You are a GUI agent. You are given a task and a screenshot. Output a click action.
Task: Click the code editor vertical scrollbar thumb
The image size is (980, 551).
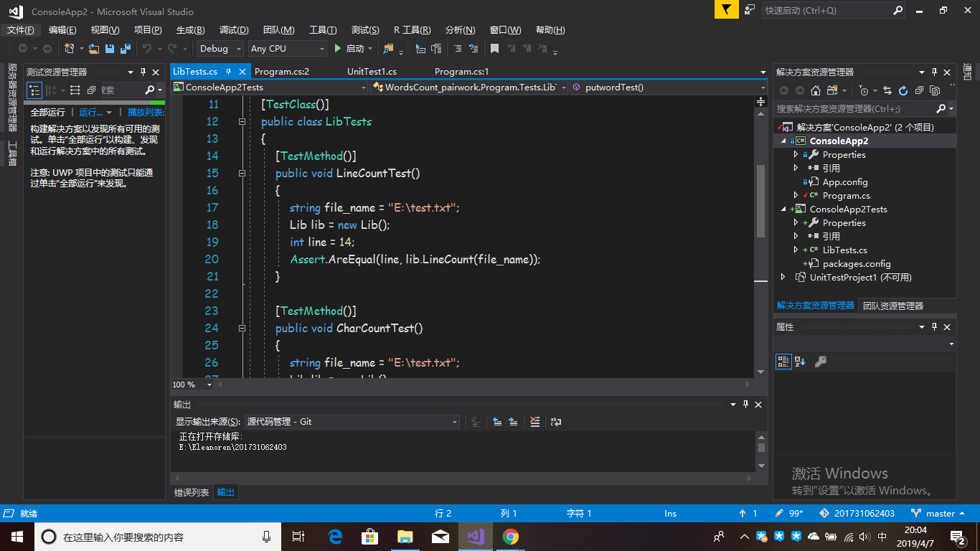coord(761,201)
